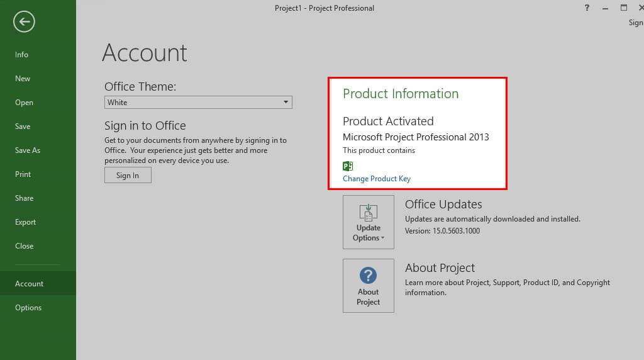Click the Project1 - Project Professional title
This screenshot has width=644, height=360.
pyautogui.click(x=325, y=8)
